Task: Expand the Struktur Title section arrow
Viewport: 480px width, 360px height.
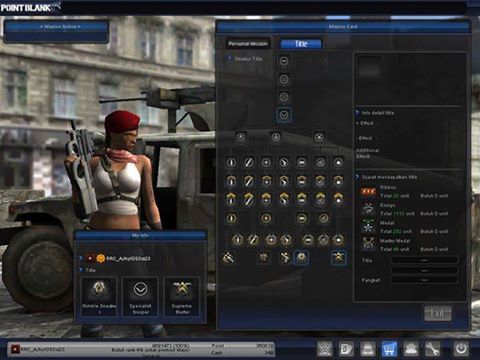Action: (x=229, y=59)
